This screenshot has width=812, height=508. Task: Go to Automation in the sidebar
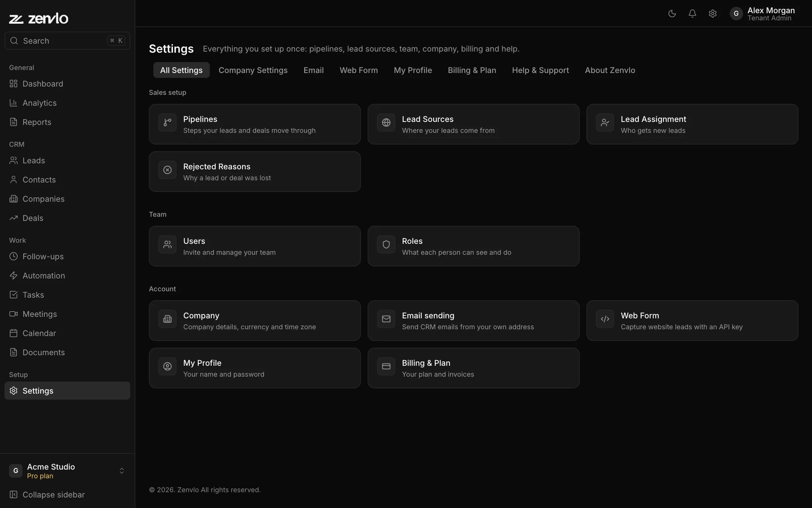tap(67, 275)
